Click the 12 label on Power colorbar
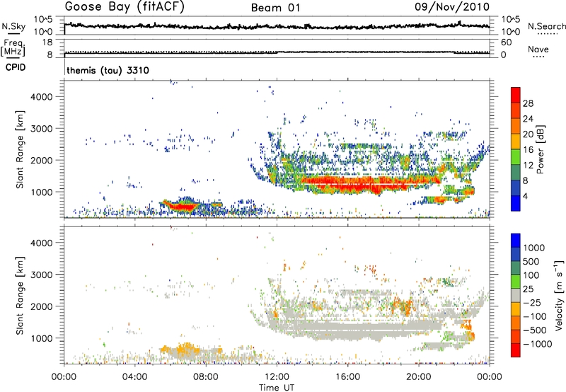The image size is (566, 392). tap(528, 166)
